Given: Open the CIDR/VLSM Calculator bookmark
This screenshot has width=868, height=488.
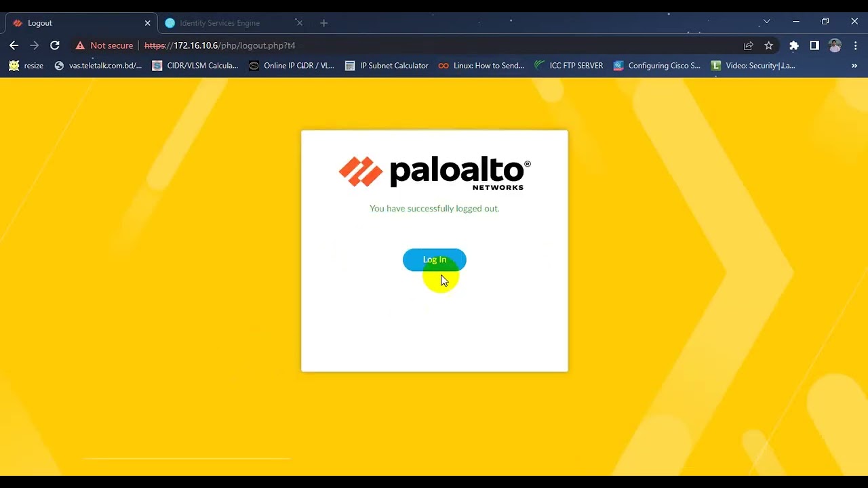Looking at the screenshot, I should [x=195, y=66].
